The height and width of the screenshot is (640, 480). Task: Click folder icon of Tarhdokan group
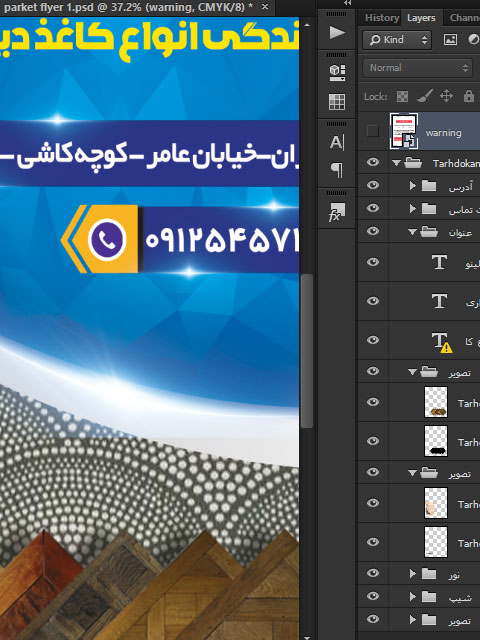(413, 163)
